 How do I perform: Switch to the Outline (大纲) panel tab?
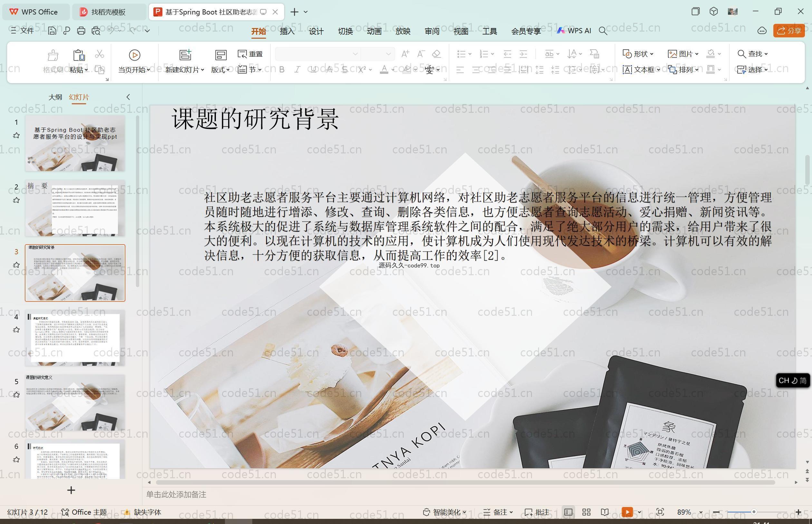[55, 97]
